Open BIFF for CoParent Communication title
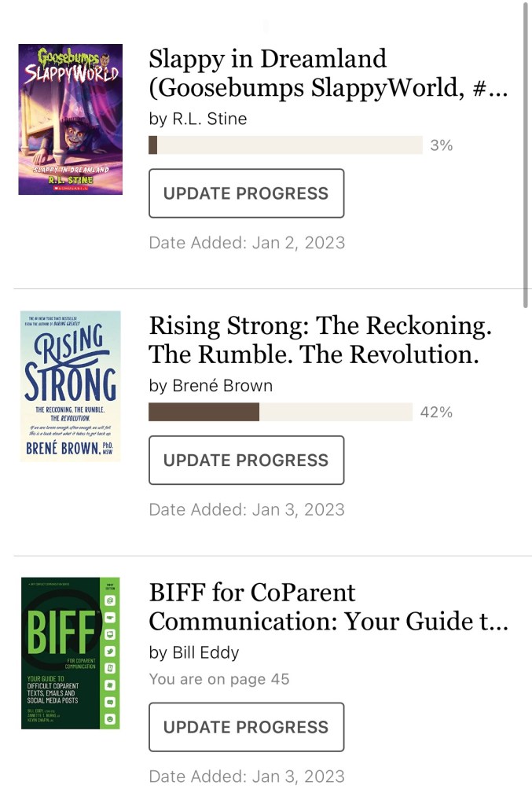 coord(328,607)
